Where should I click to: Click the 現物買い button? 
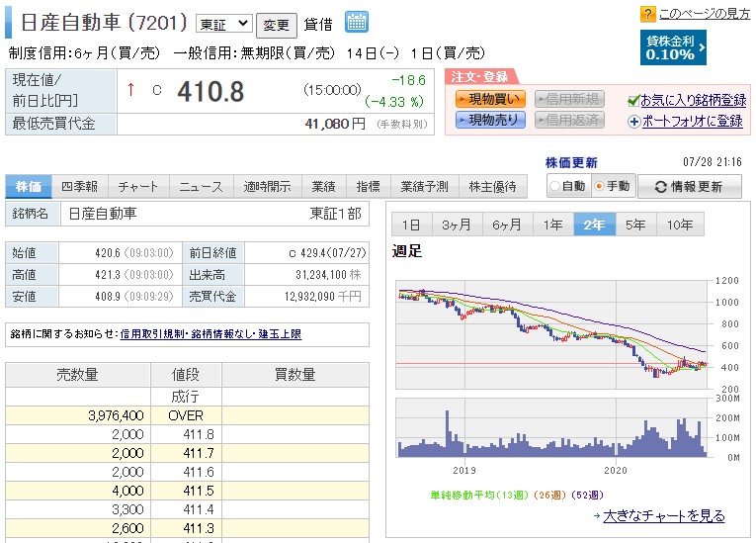490,100
